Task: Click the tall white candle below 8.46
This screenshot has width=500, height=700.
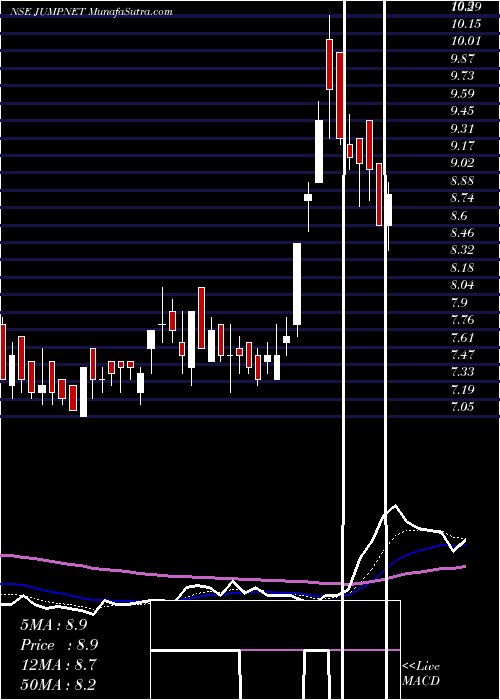Action: click(297, 284)
